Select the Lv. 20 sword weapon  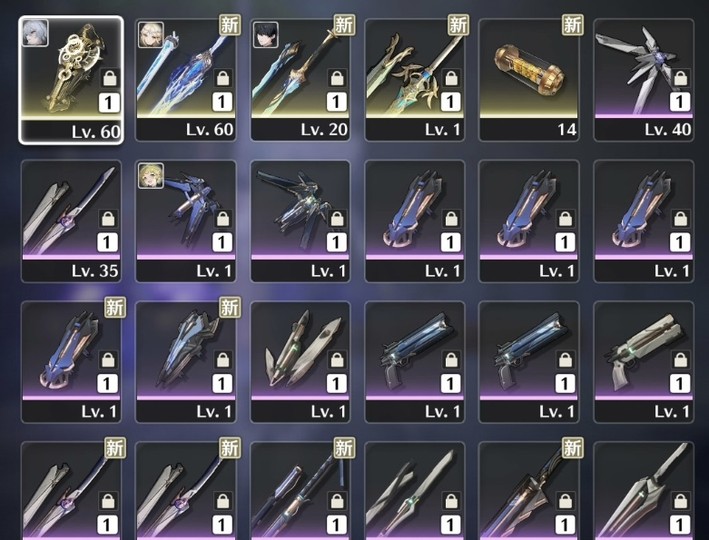pyautogui.click(x=300, y=80)
